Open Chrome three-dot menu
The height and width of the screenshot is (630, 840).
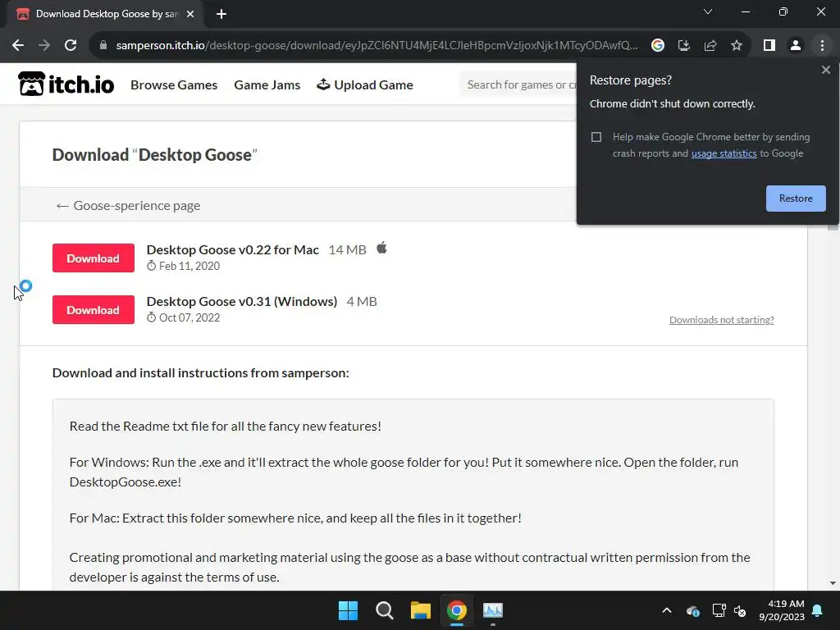(822, 46)
